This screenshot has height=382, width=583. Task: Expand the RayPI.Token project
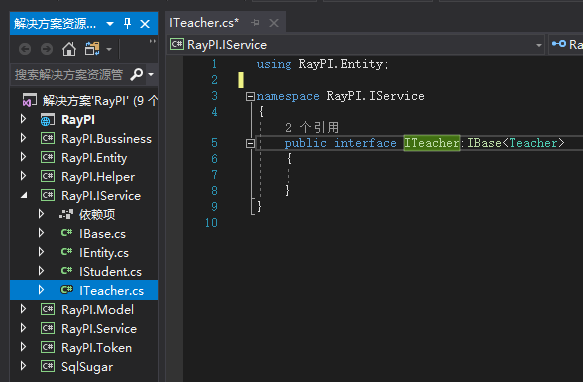click(x=23, y=347)
